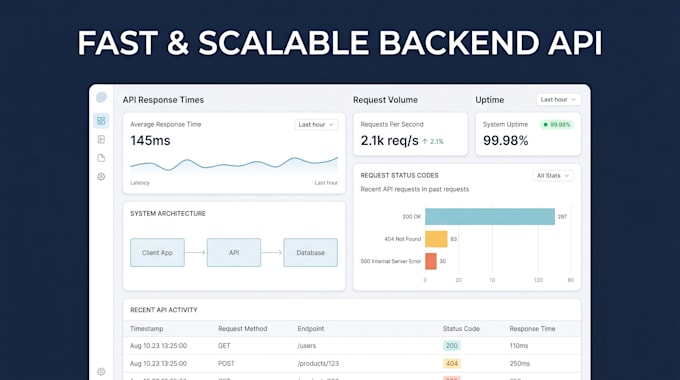This screenshot has width=680, height=380.
Task: Open Last hour dropdown beside Uptime
Action: click(558, 99)
